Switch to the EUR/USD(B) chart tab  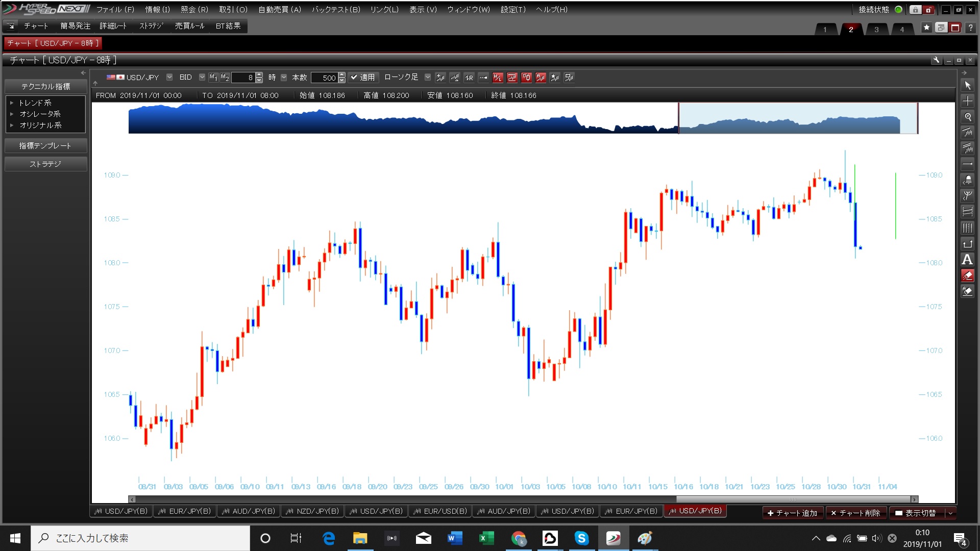tap(440, 511)
